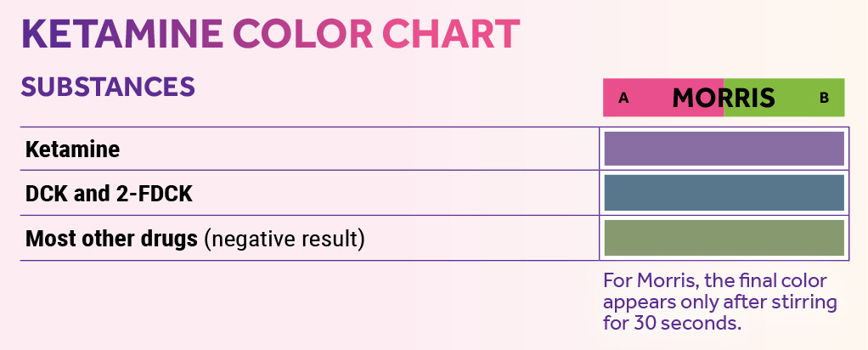Click the letter B in Morris header
This screenshot has height=350, width=868.
824,98
